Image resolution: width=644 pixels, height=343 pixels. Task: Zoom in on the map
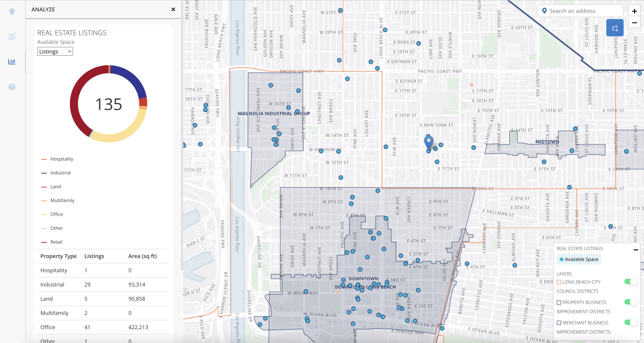(x=634, y=11)
